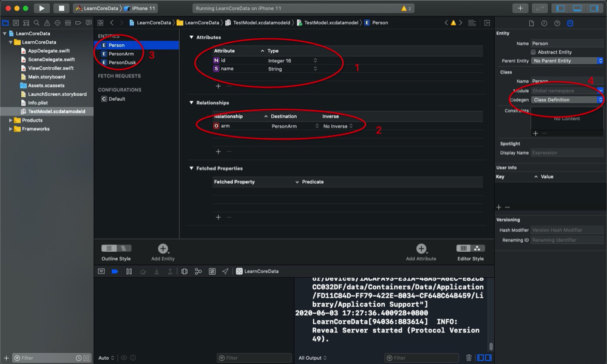Screen dimensions: 607x364
Task: Add a new attribute with plus button
Action: (219, 86)
